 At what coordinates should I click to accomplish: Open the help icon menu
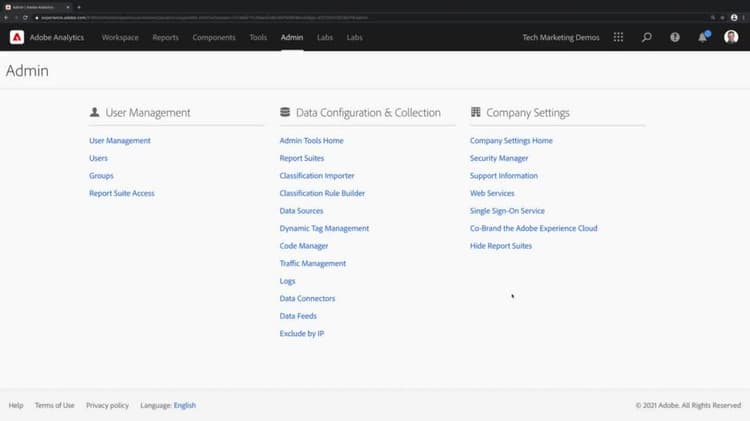pos(675,37)
